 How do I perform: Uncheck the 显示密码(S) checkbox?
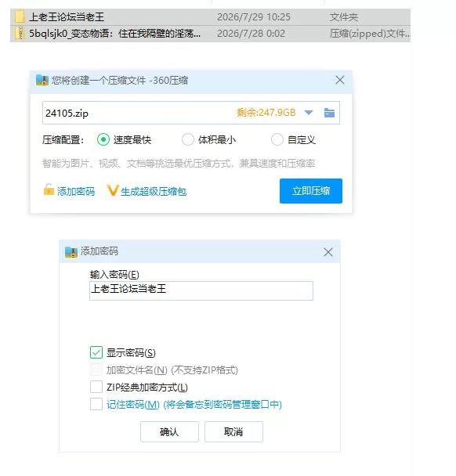click(x=96, y=352)
